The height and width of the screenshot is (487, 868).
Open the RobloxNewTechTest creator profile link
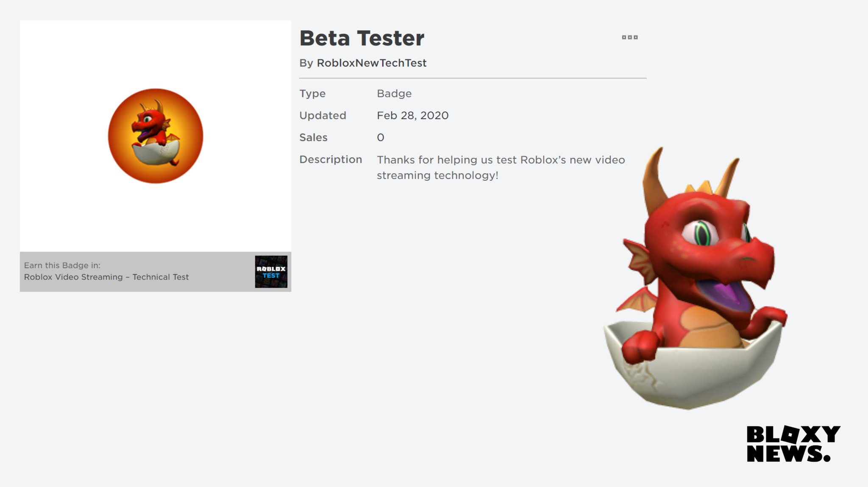[x=371, y=63]
